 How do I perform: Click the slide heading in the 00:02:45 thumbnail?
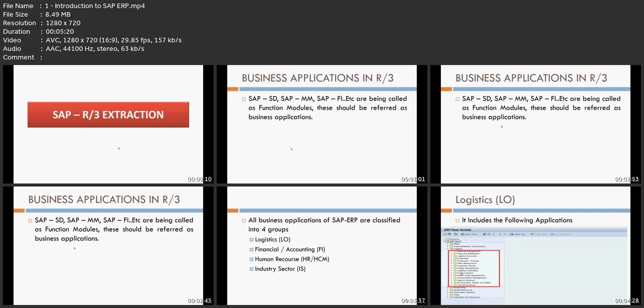104,199
